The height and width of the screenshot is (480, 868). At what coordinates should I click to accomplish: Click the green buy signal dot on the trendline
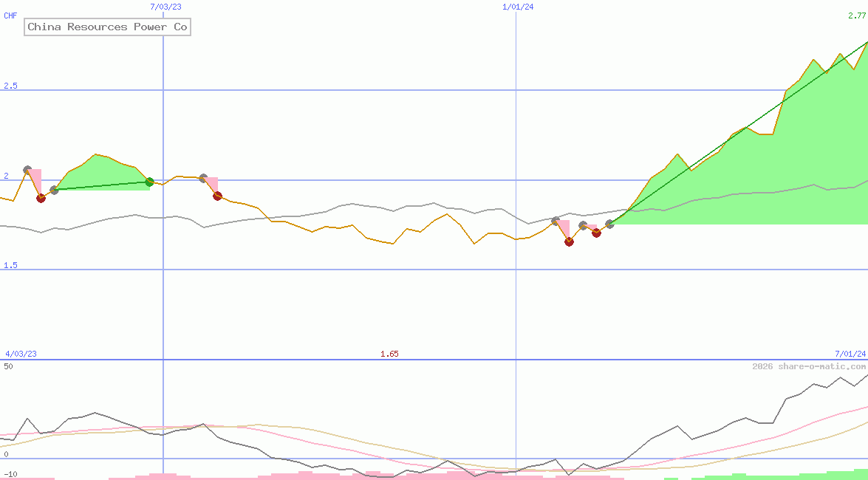pos(149,181)
